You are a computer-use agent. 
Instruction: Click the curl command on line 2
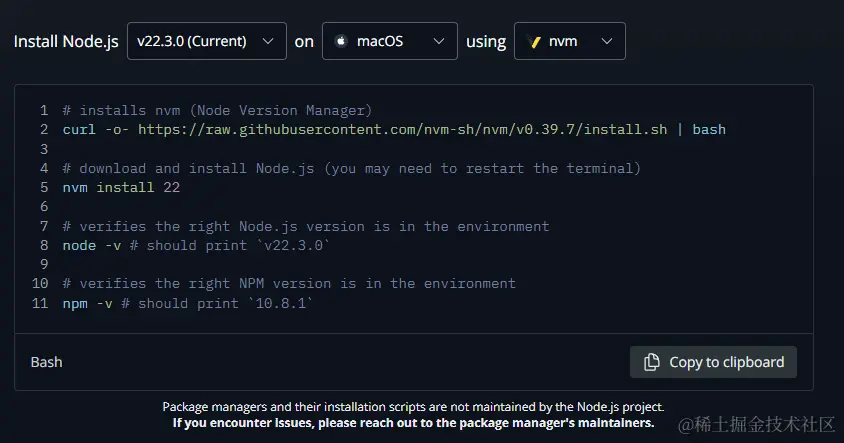point(80,129)
